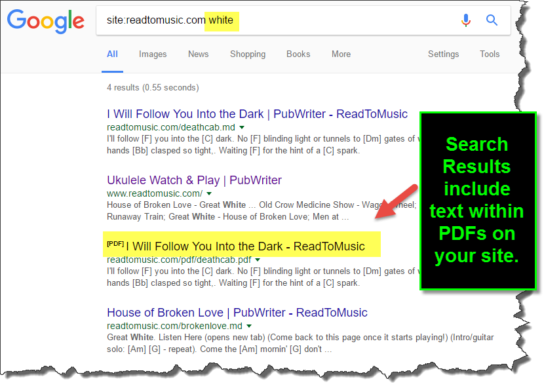Expand dropdown arrow next to readtomusic.com/pdf/deathcab.pdf
544x392 pixels.
point(258,260)
